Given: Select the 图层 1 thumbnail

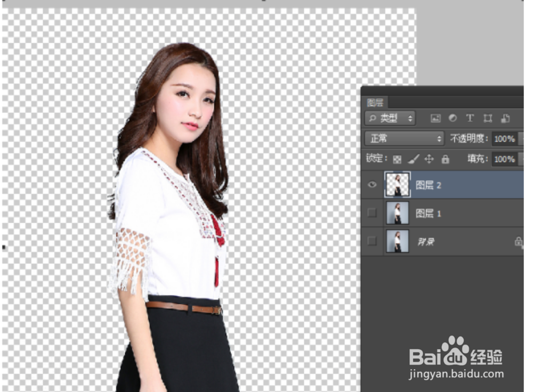Looking at the screenshot, I should [x=398, y=213].
